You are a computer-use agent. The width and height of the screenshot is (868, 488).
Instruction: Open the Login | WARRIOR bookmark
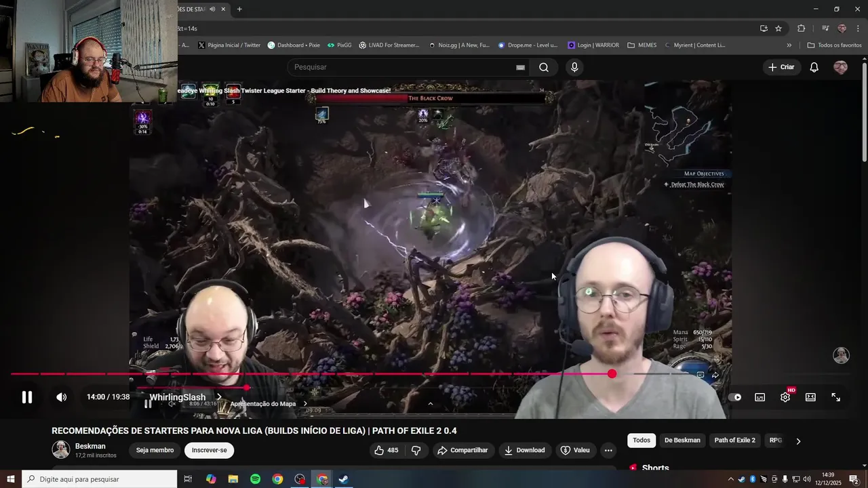click(x=593, y=45)
